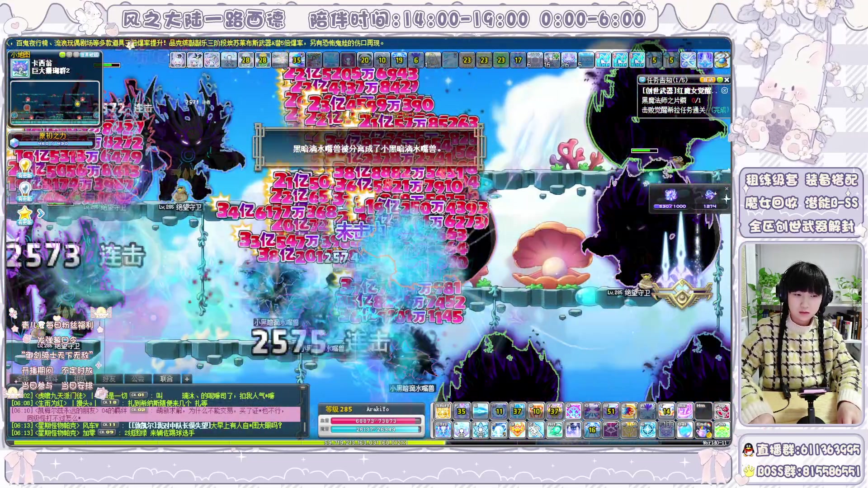868x488 pixels.
Task: Click the CH.18 channel tag in chat
Action: click(x=110, y=402)
